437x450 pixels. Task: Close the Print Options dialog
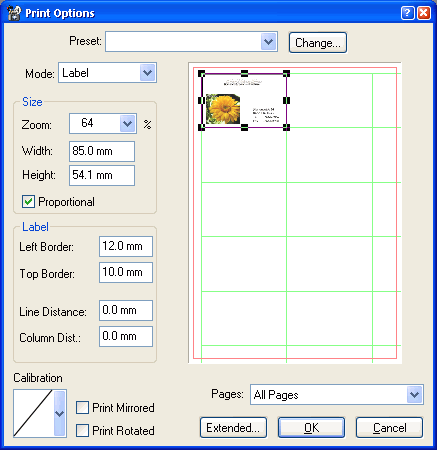click(424, 13)
